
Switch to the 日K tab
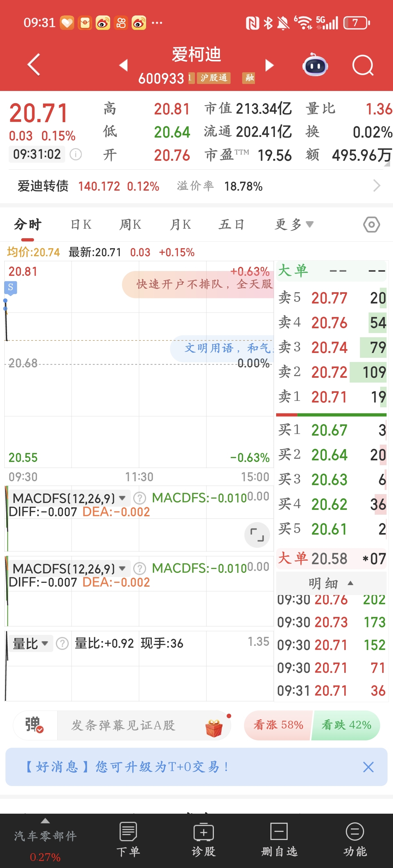point(81,224)
